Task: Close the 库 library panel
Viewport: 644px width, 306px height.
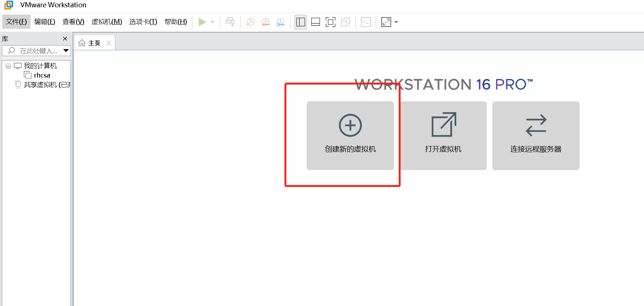Action: tap(65, 39)
